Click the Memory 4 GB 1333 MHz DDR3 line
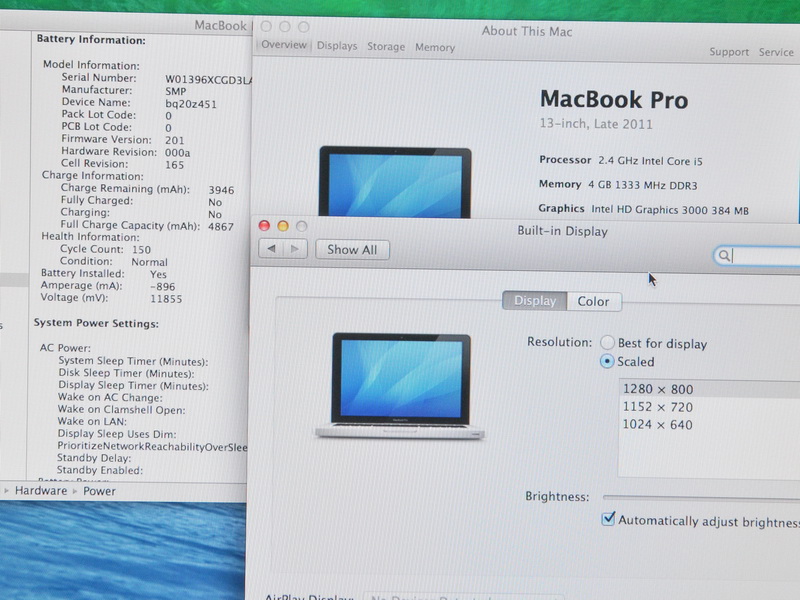The width and height of the screenshot is (800, 600). point(618,185)
